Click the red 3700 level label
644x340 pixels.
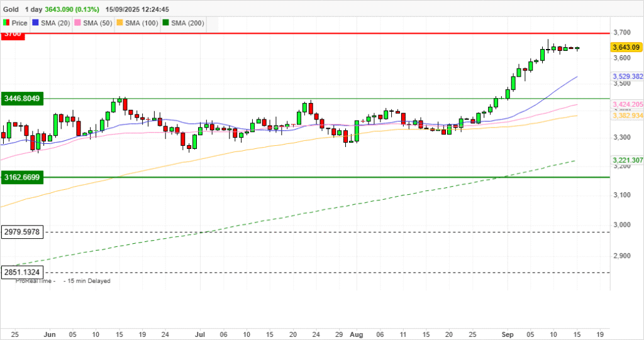pos(12,35)
